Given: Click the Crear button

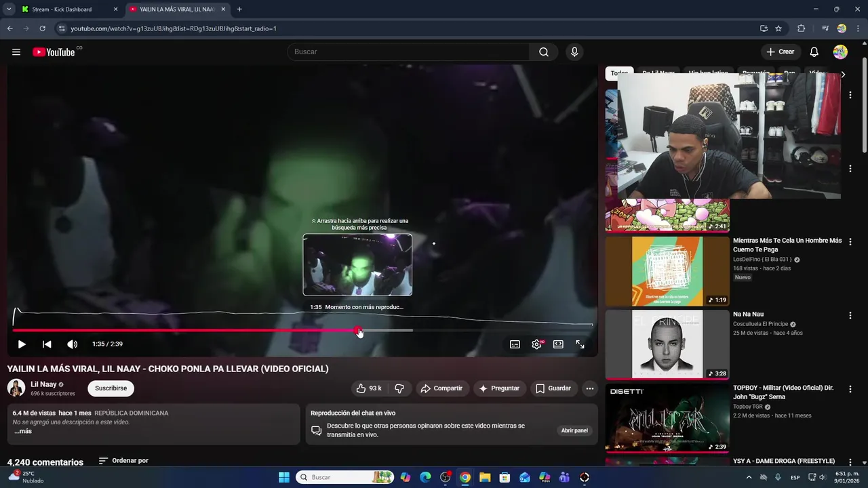Looking at the screenshot, I should point(781,52).
